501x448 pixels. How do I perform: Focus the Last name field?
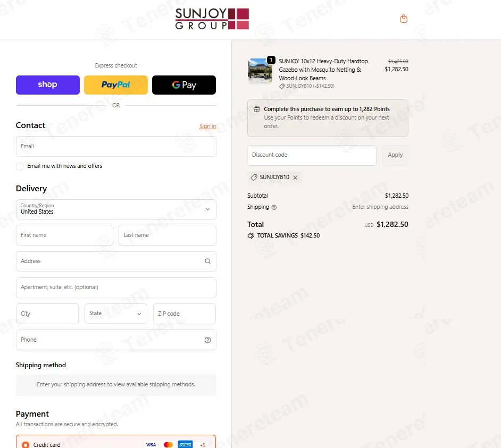click(x=168, y=235)
